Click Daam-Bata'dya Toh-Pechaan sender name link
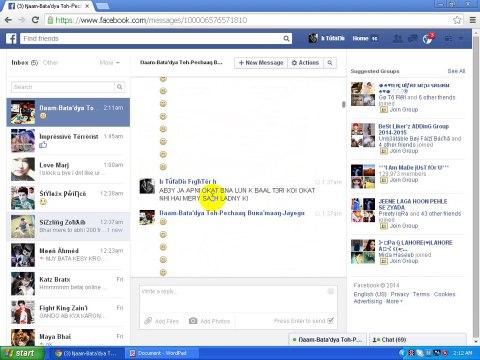480x360 pixels. pos(232,213)
